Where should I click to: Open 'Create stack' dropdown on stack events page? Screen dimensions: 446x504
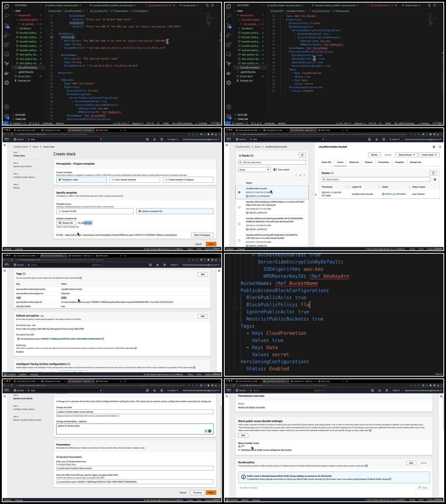pos(429,155)
